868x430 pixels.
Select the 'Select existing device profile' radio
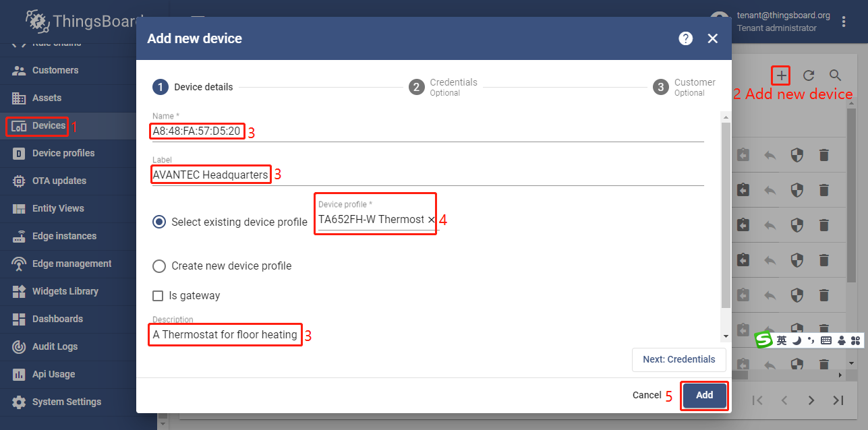pos(159,222)
